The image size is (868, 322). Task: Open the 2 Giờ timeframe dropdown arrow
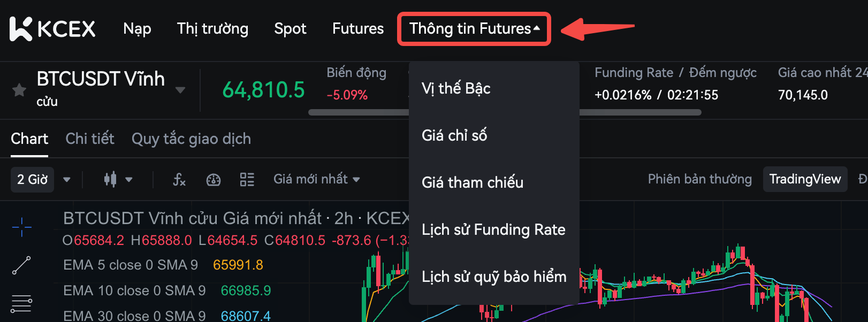click(x=67, y=180)
